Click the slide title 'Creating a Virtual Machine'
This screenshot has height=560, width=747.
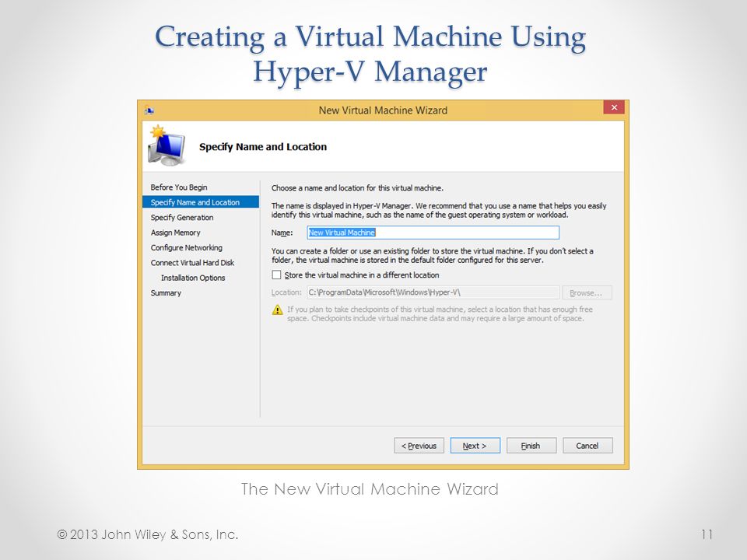click(370, 54)
